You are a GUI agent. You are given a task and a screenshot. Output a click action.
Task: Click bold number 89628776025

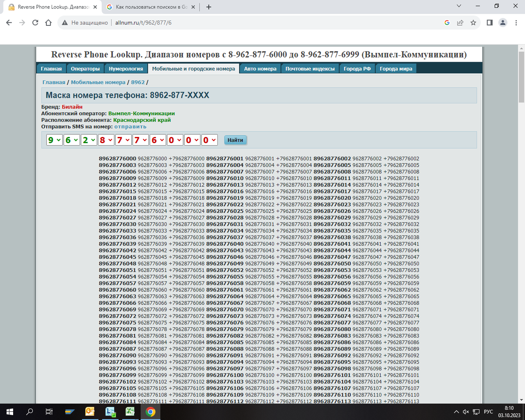point(225,211)
